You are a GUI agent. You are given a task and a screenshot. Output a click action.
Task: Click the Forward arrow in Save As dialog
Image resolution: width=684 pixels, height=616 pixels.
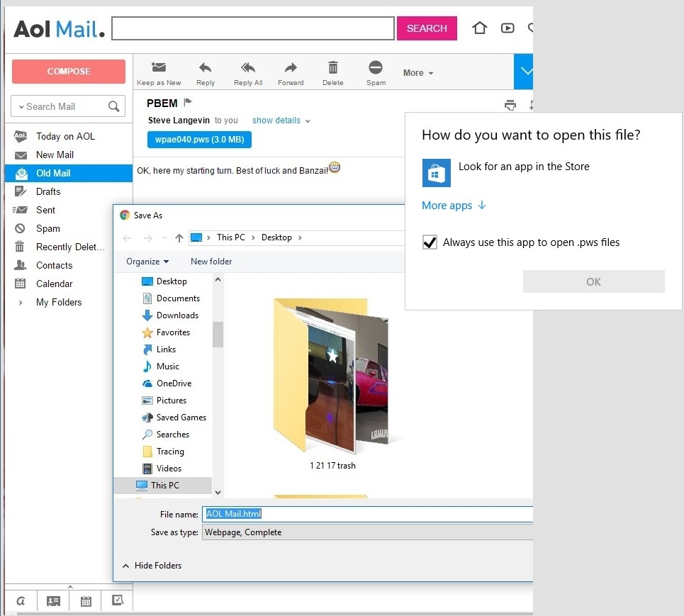148,237
